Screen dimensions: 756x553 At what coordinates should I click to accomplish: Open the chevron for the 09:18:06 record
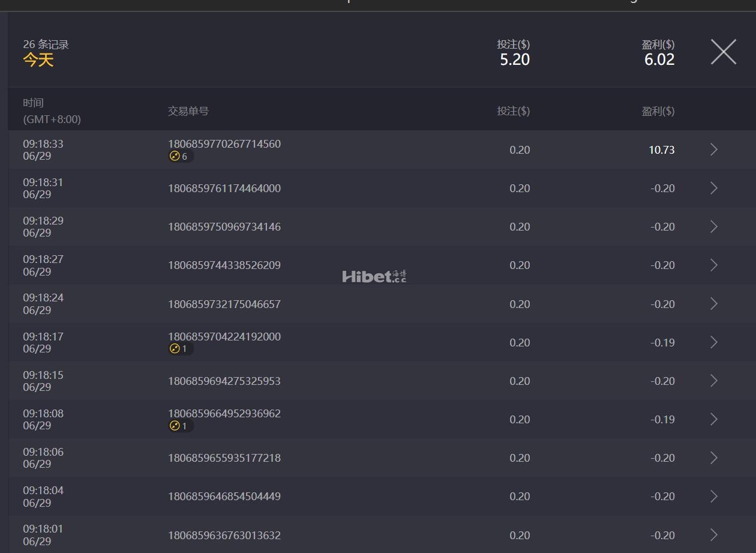[x=713, y=458]
